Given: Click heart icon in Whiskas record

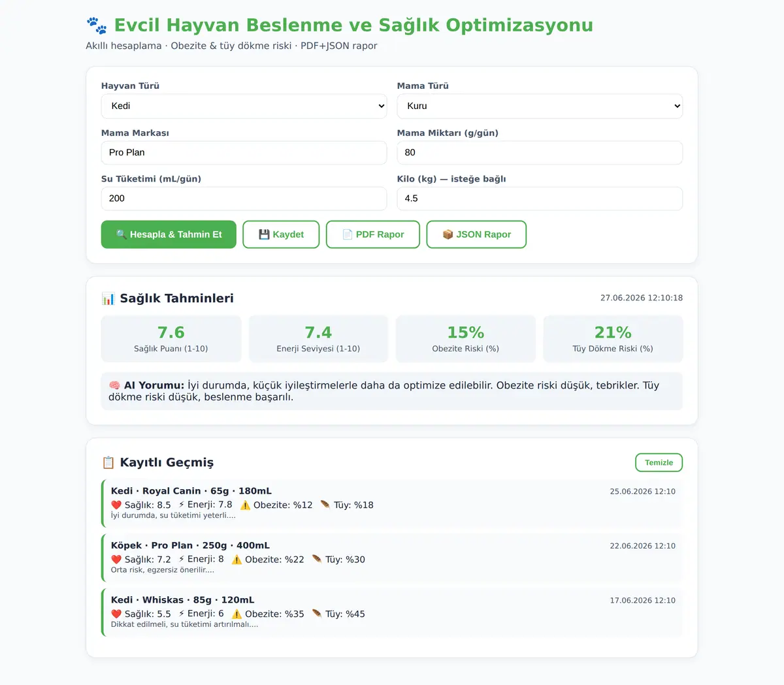Looking at the screenshot, I should pos(116,614).
